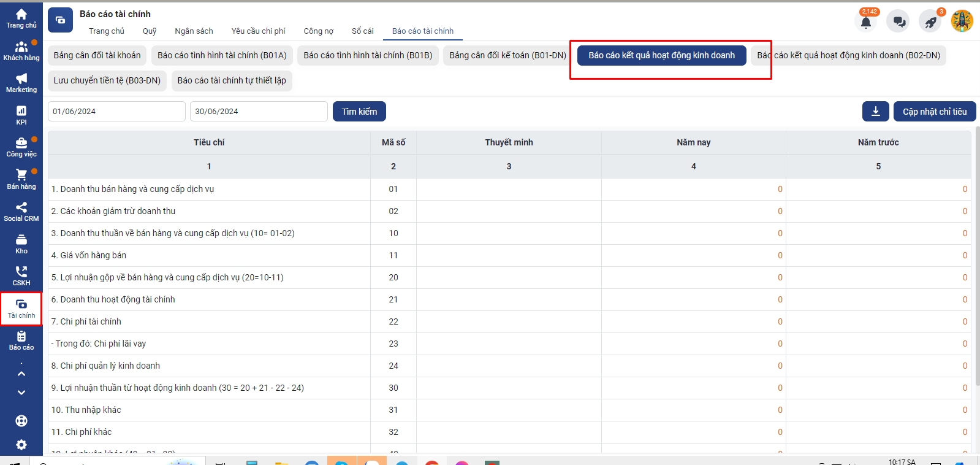Expand sidebar using the down chevron
Image resolution: width=980 pixels, height=465 pixels.
(21, 393)
